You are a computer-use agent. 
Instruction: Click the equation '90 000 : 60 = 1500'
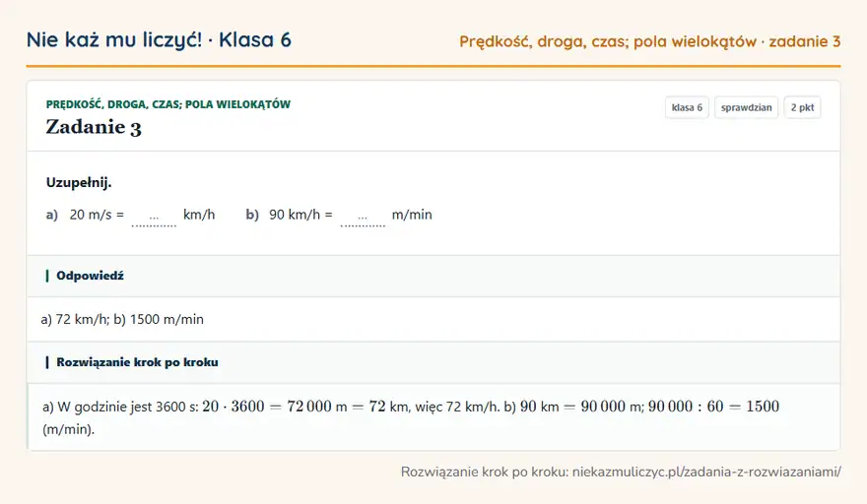(713, 407)
